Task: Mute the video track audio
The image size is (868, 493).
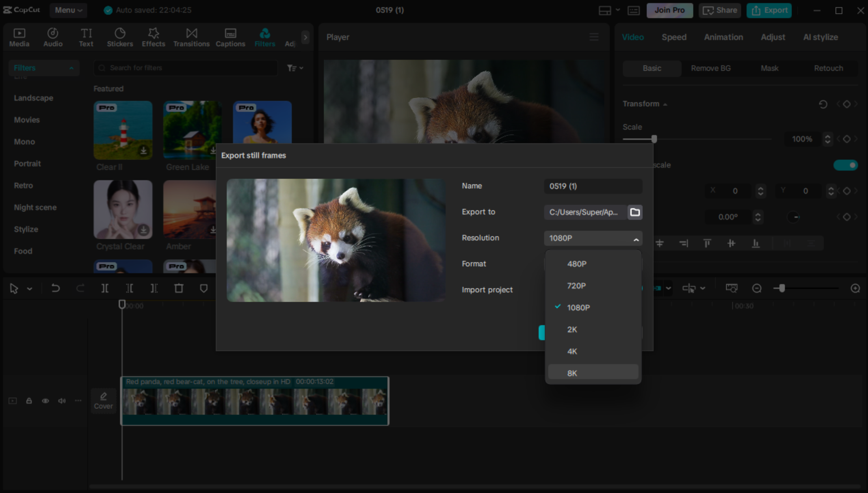Action: click(x=62, y=401)
